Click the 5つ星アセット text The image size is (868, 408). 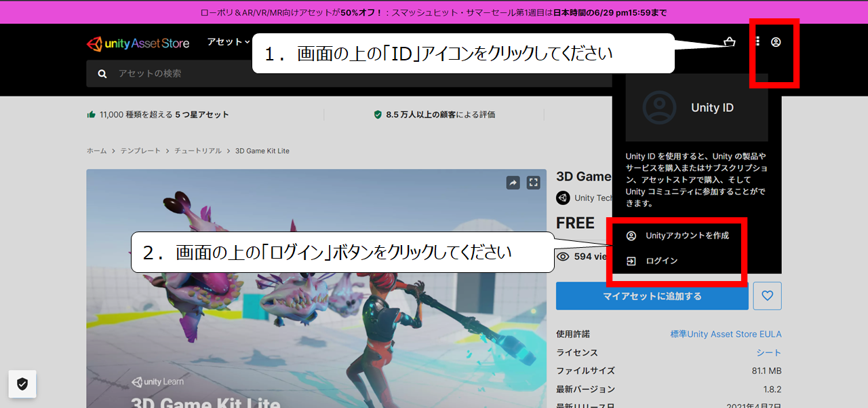coord(202,115)
